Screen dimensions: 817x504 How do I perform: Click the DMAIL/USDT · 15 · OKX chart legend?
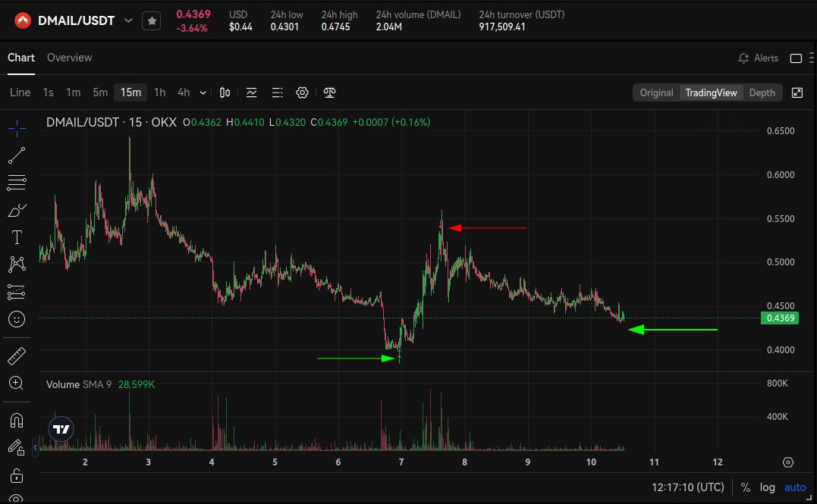(x=112, y=122)
